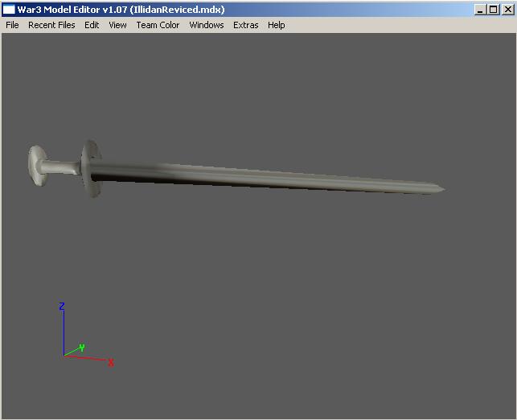The image size is (517, 420).
Task: Maximize the War3 Model Editor window
Action: [x=494, y=10]
